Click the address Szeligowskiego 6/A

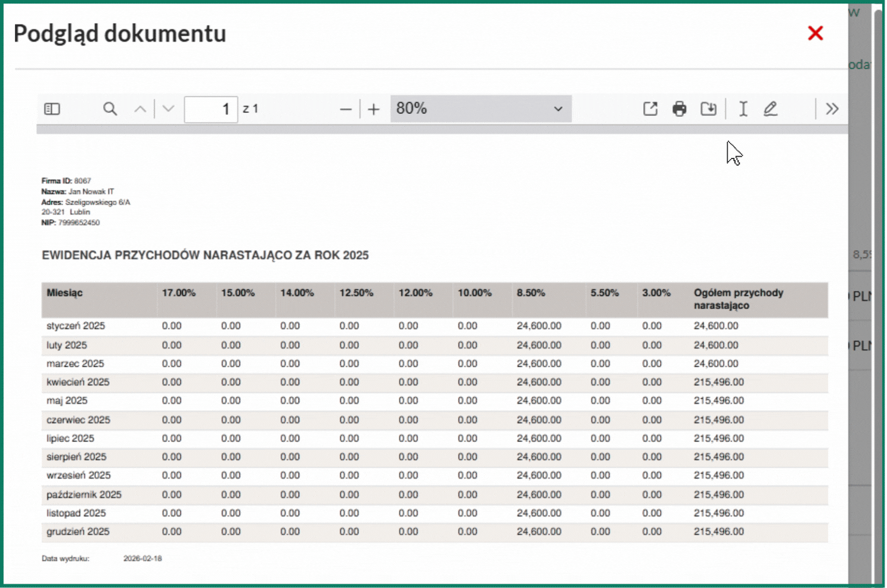click(x=98, y=202)
